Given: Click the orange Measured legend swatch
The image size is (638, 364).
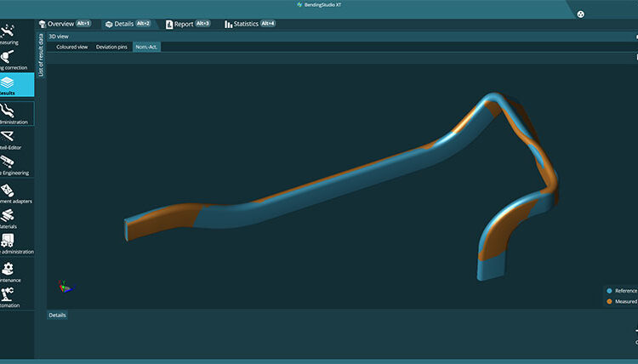Looking at the screenshot, I should coord(609,301).
